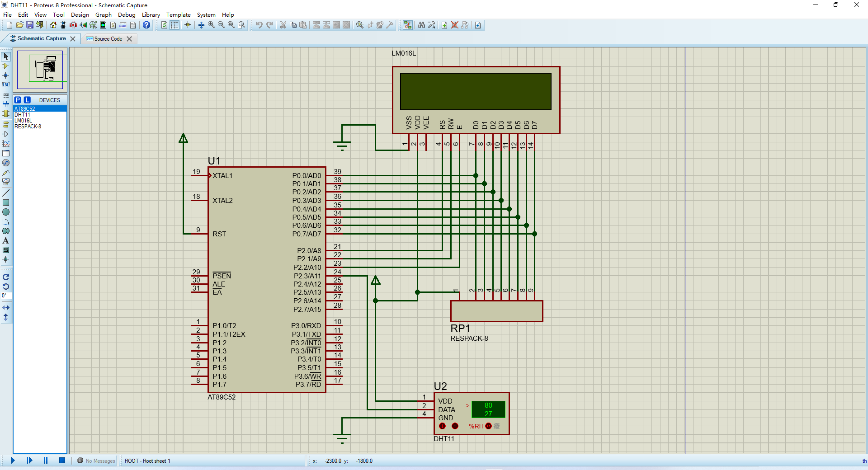The image size is (868, 470).
Task: Activate Junction Dot Mode
Action: (6, 75)
